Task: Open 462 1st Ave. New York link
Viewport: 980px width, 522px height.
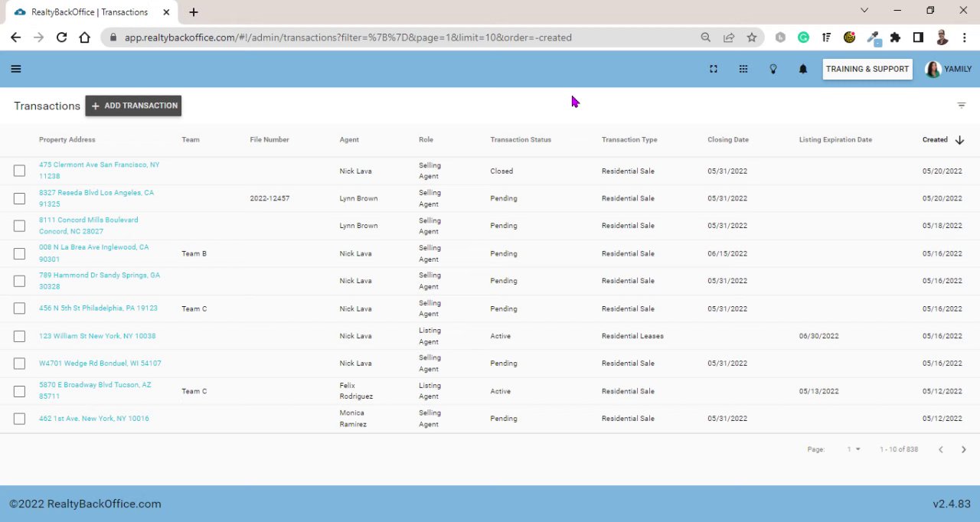Action: [94, 419]
